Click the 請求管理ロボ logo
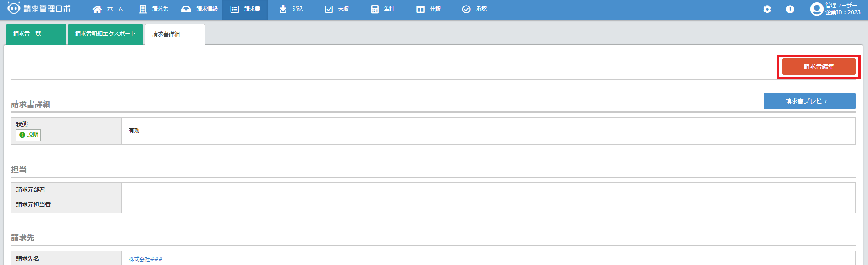This screenshot has height=265, width=868. pos(39,9)
